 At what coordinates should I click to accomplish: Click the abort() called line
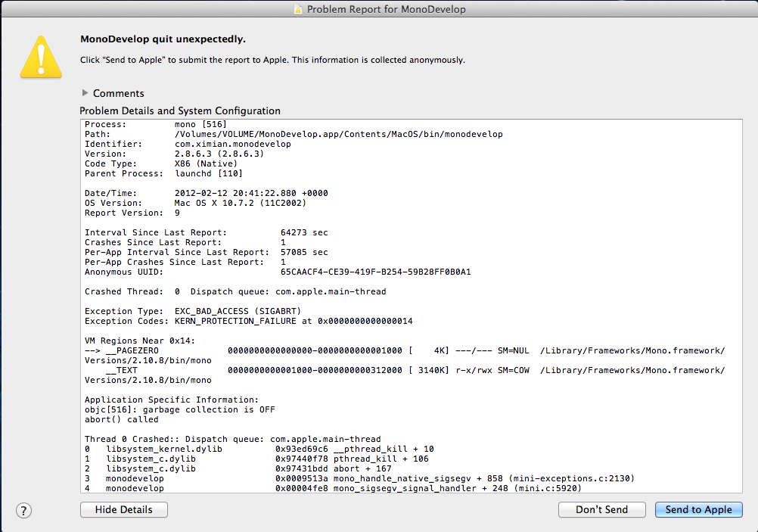(x=121, y=419)
